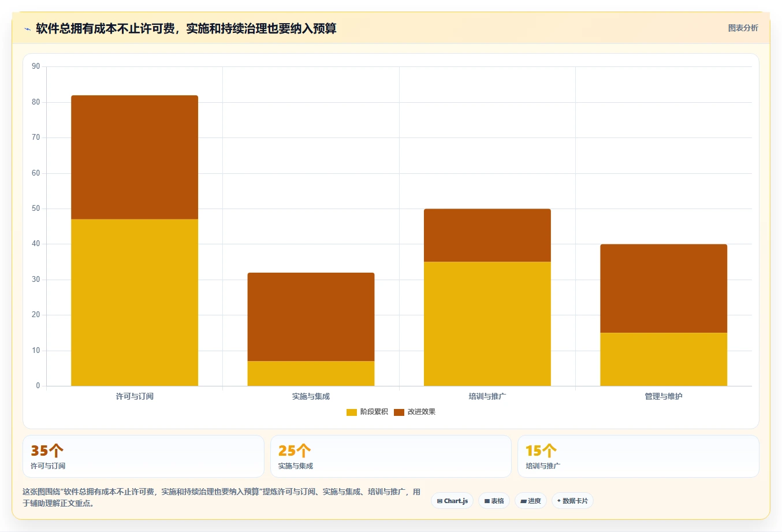Click the 阶段累积 legend text
Image resolution: width=782 pixels, height=532 pixels.
[x=374, y=412]
